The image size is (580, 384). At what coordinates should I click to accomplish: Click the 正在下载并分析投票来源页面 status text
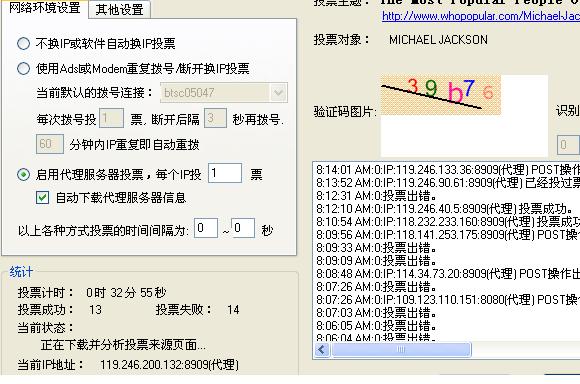click(x=123, y=345)
